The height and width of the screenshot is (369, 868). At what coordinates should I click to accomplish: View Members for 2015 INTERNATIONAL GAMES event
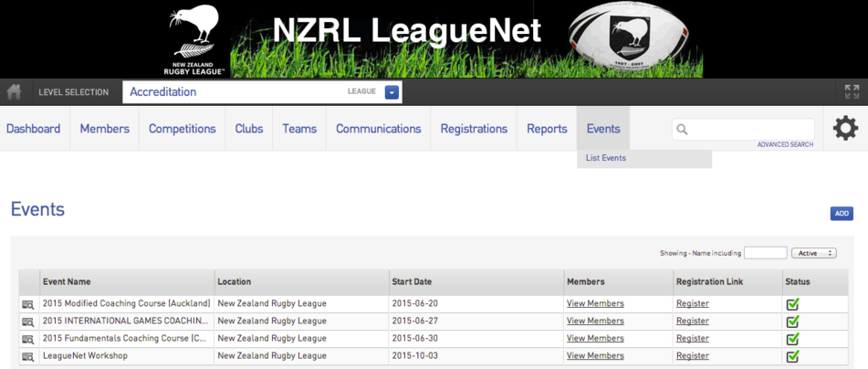tap(595, 321)
